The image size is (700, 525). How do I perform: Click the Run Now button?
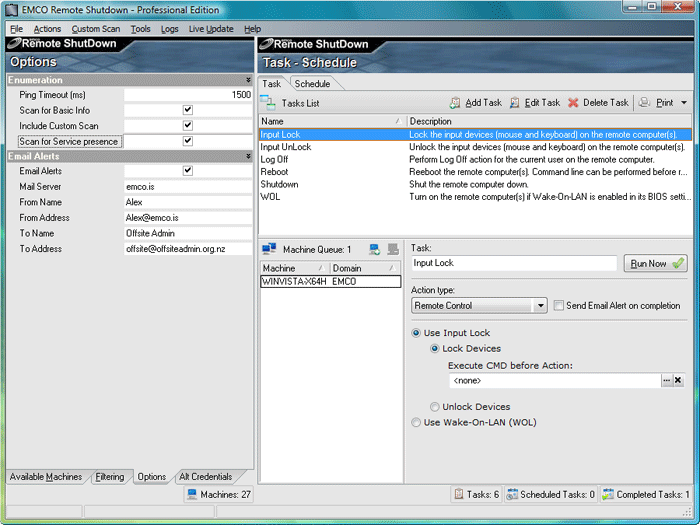(655, 263)
